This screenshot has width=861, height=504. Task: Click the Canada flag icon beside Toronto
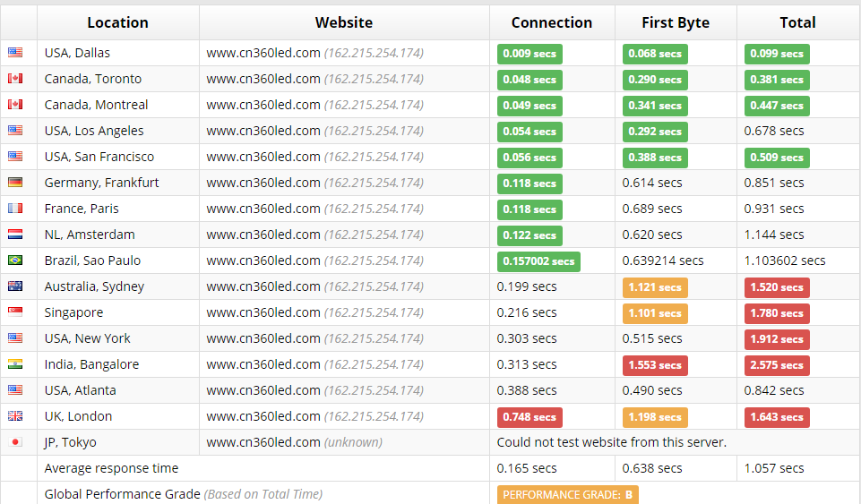pyautogui.click(x=15, y=79)
